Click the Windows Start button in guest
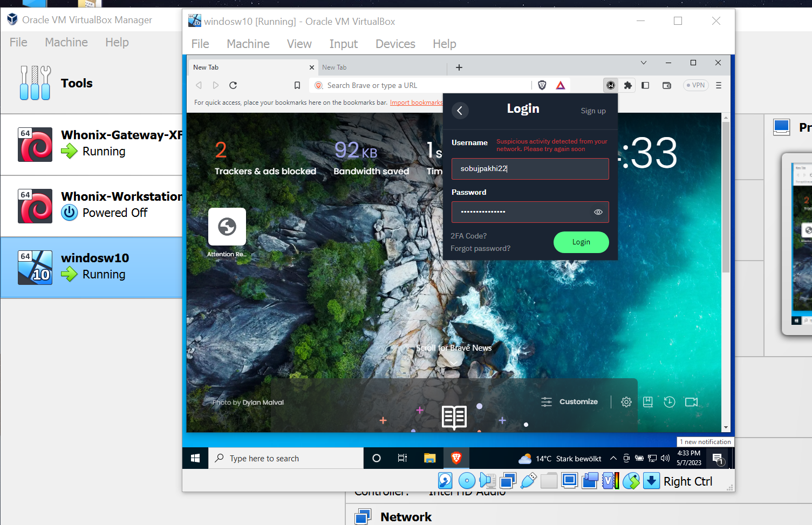 click(195, 458)
